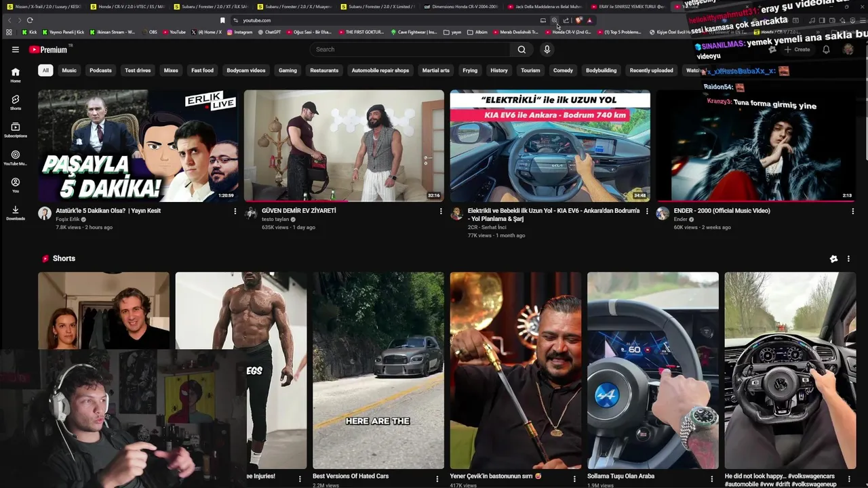Open Foşir Erlik channel name link
The width and height of the screenshot is (868, 488).
pyautogui.click(x=68, y=220)
